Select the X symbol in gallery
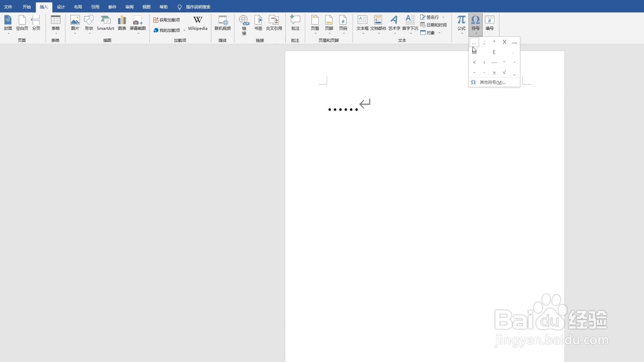This screenshot has width=644, height=362. click(504, 42)
